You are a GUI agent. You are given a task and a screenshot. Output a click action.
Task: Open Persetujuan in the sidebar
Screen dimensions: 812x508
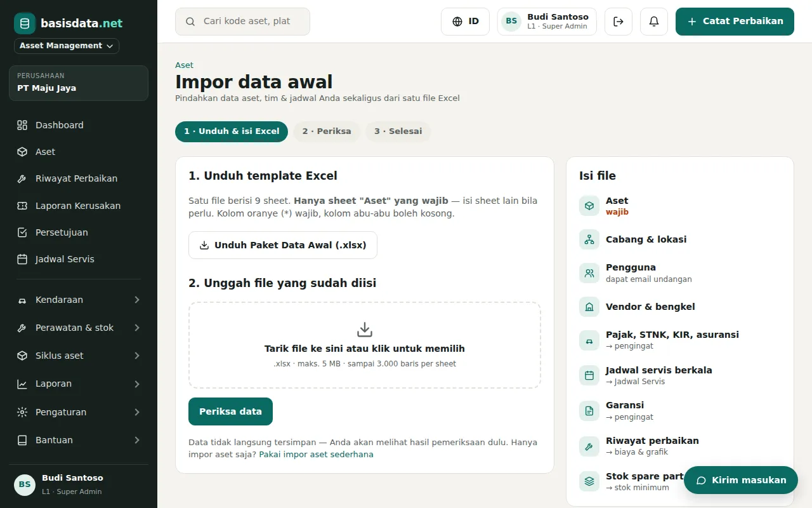point(79,232)
